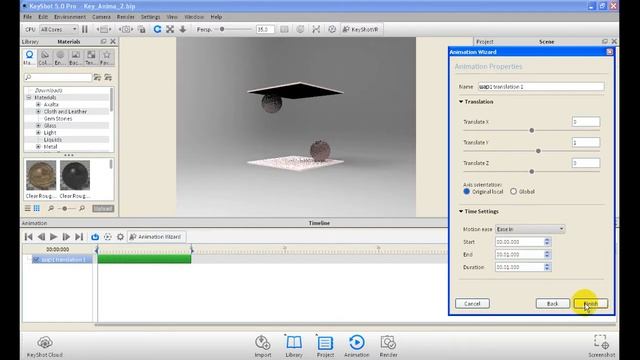Select the gold Clear Rough material thumbnail

pos(41,175)
